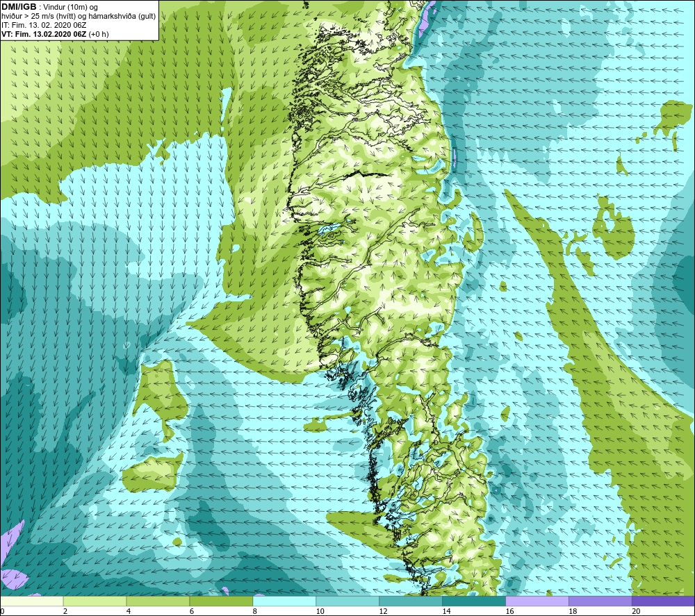This screenshot has height=616, width=695.
Task: Click the scale label '10'
Action: (320, 611)
